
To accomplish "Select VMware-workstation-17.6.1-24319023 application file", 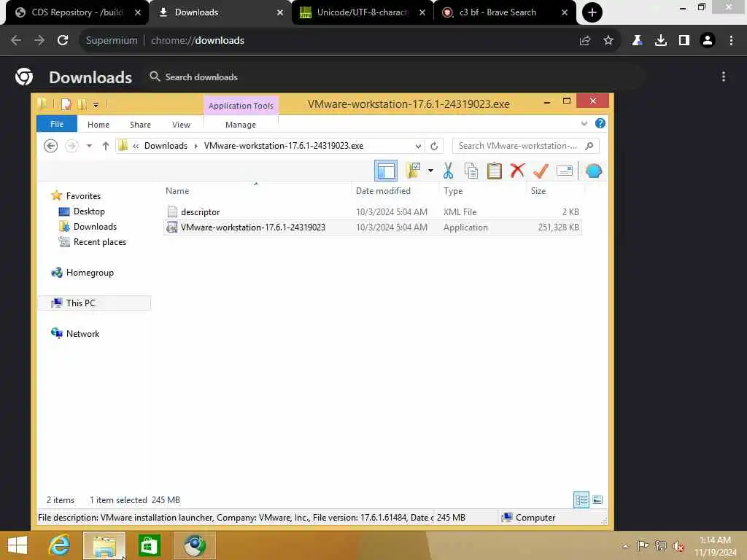I will pos(373,227).
